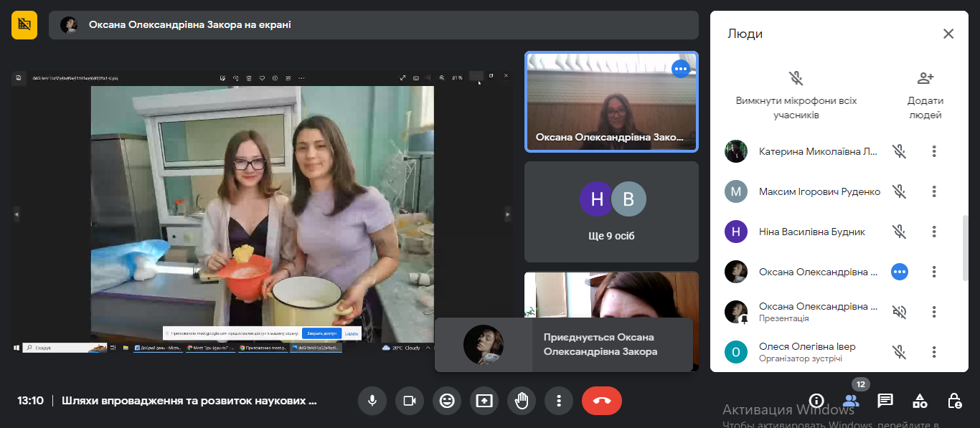Open the 'Ще 9 осіб' participants tile

click(611, 211)
